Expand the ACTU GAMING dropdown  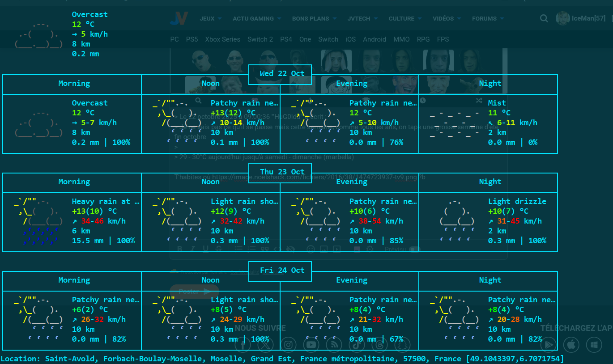(256, 19)
